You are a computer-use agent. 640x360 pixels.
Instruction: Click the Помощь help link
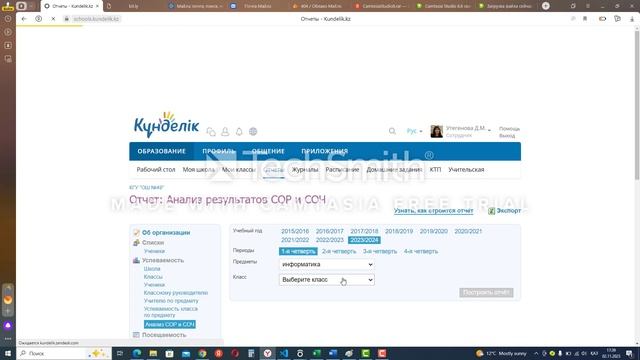point(509,129)
